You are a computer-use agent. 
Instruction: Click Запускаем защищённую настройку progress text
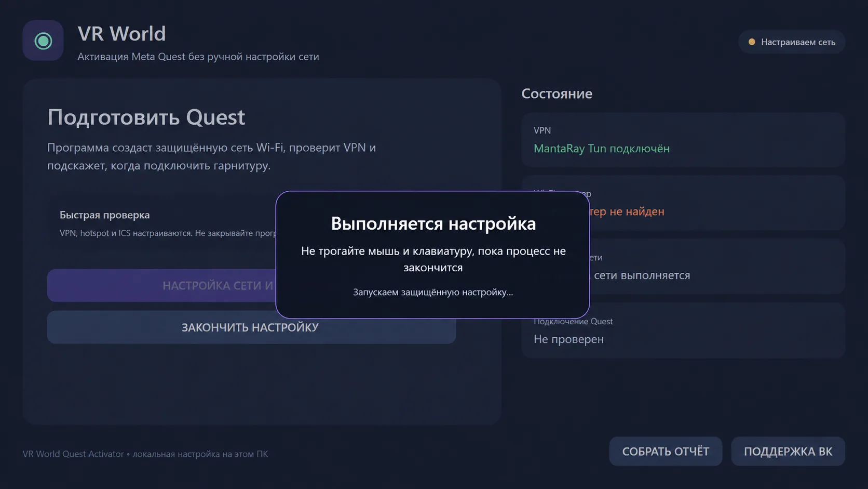[433, 293]
